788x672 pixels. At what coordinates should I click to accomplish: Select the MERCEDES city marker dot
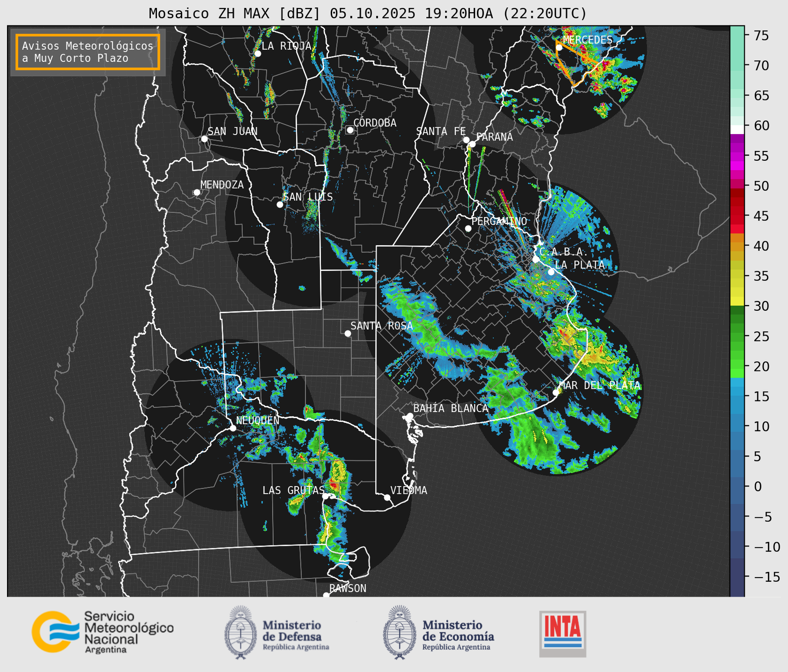pos(559,47)
